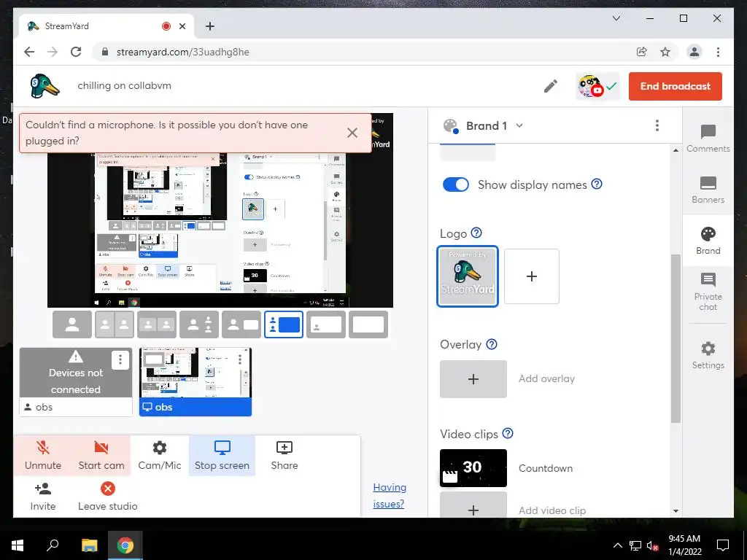Choose the cropped two-person layout
This screenshot has height=560, width=747.
coord(115,324)
